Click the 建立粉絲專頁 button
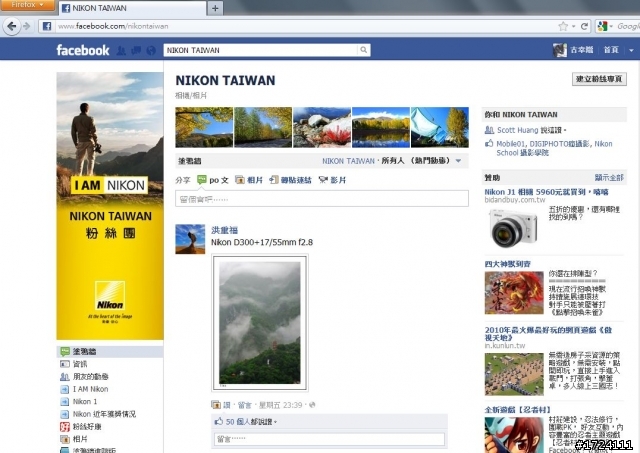640x453 pixels. [x=599, y=79]
